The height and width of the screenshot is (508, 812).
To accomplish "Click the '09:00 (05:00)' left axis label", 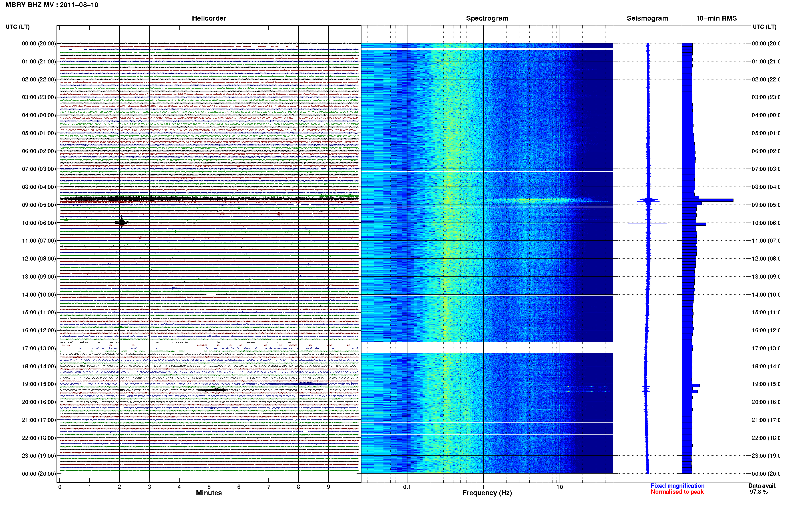I will (x=39, y=205).
